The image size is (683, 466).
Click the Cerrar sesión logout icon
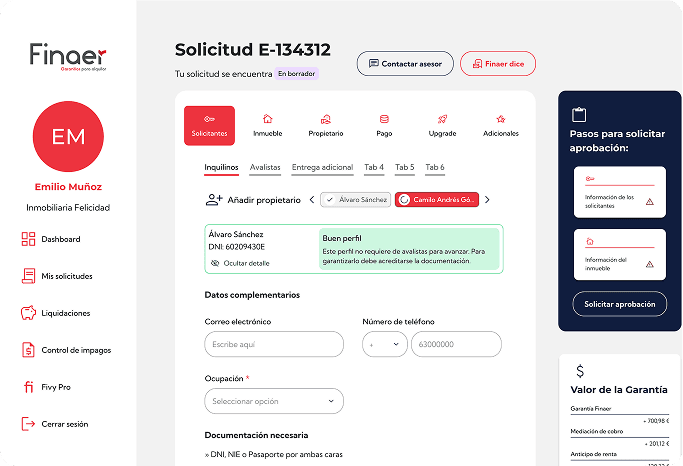click(28, 424)
